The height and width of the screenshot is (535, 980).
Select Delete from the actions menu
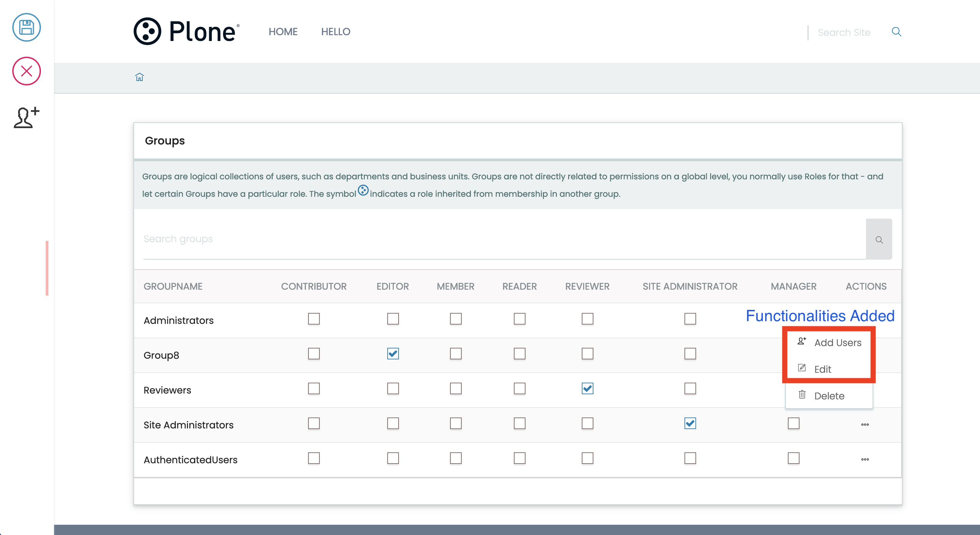coord(829,396)
